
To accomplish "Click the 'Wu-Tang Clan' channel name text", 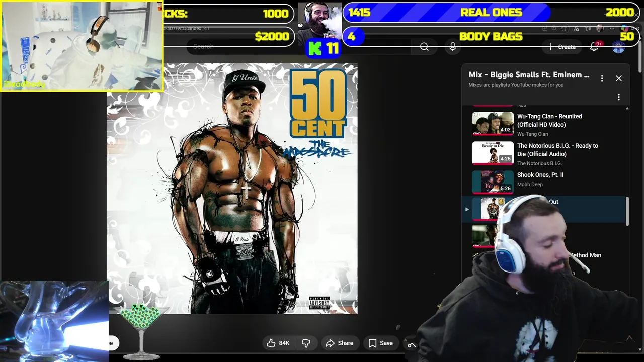I will (532, 134).
